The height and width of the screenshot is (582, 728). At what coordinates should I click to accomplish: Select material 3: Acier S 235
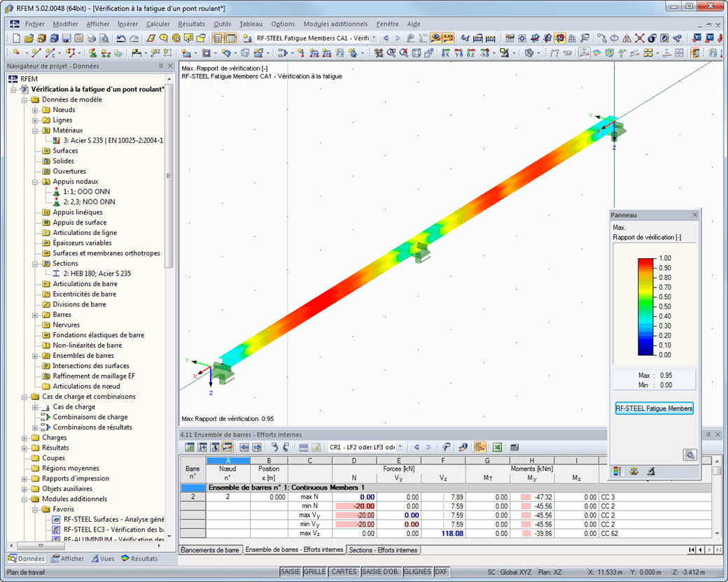point(113,140)
